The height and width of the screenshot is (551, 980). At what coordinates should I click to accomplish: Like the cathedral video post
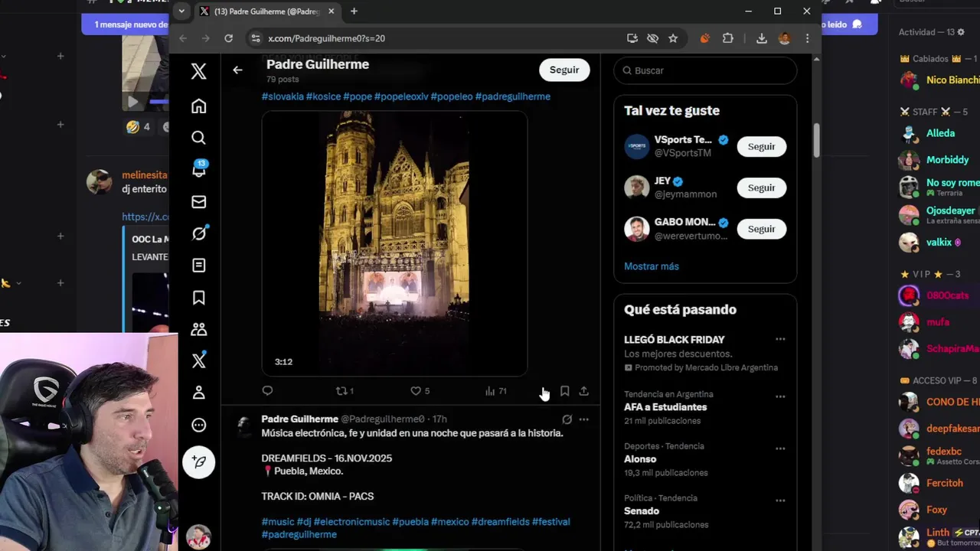pyautogui.click(x=420, y=391)
